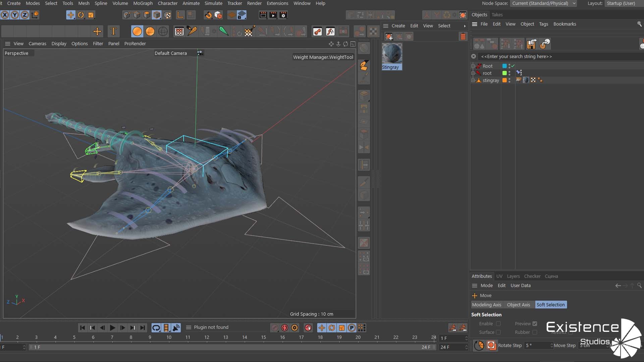Click the text tool T icon
This screenshot has width=644, height=362.
(x=113, y=32)
